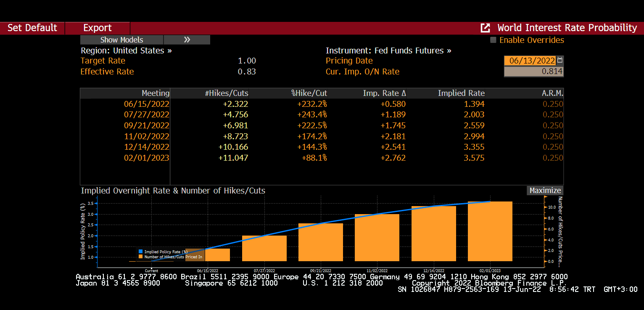The image size is (644, 310).
Task: Click Set Default
Action: click(32, 28)
